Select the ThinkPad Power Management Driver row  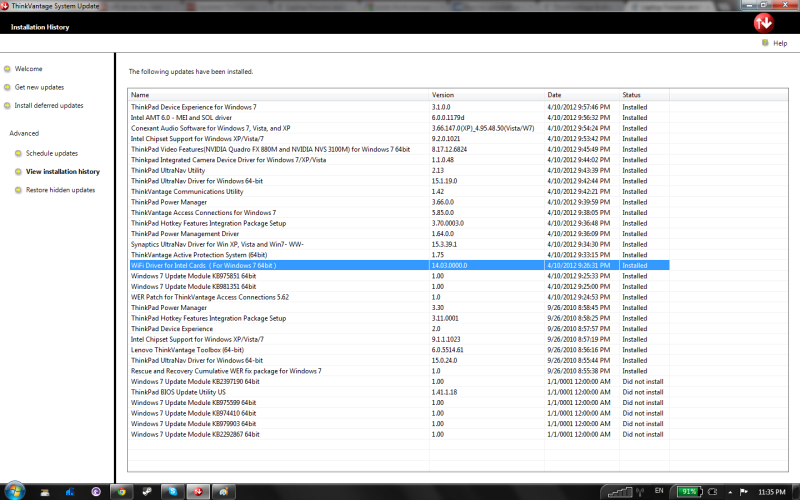pyautogui.click(x=399, y=234)
